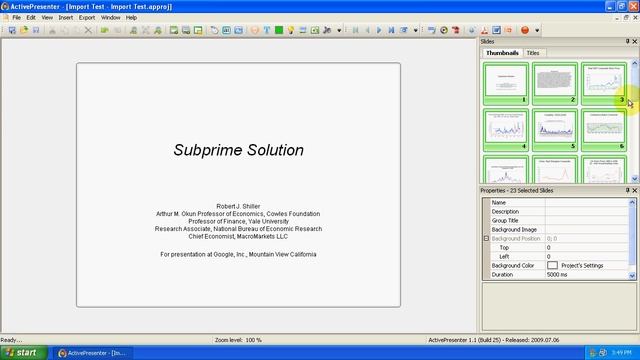This screenshot has width=640, height=360.
Task: Click the Subprime Solution title text
Action: tap(238, 150)
